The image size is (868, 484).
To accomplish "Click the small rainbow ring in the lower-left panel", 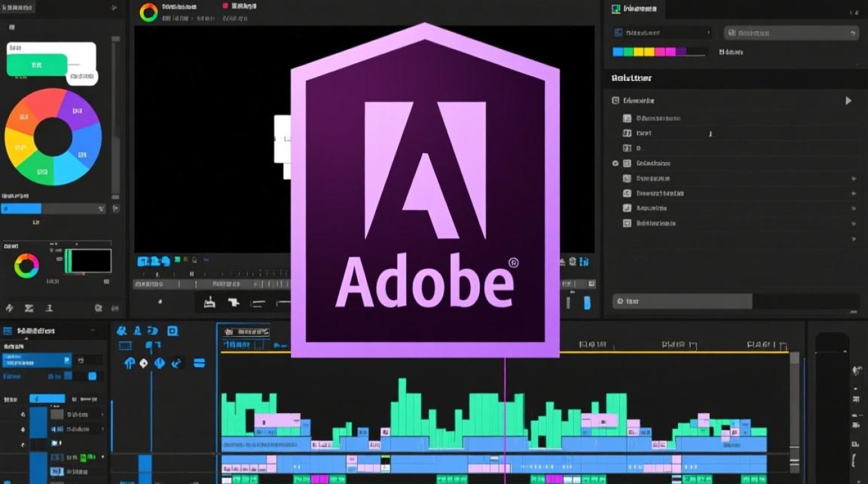I will click(x=26, y=266).
